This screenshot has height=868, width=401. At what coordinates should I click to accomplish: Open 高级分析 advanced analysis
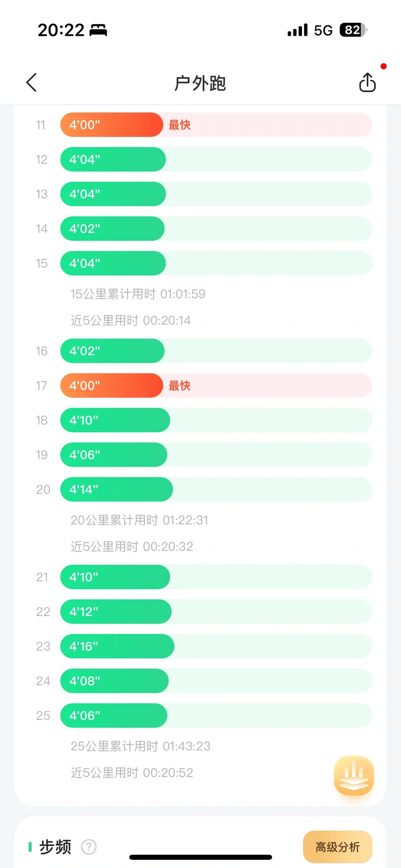click(337, 847)
